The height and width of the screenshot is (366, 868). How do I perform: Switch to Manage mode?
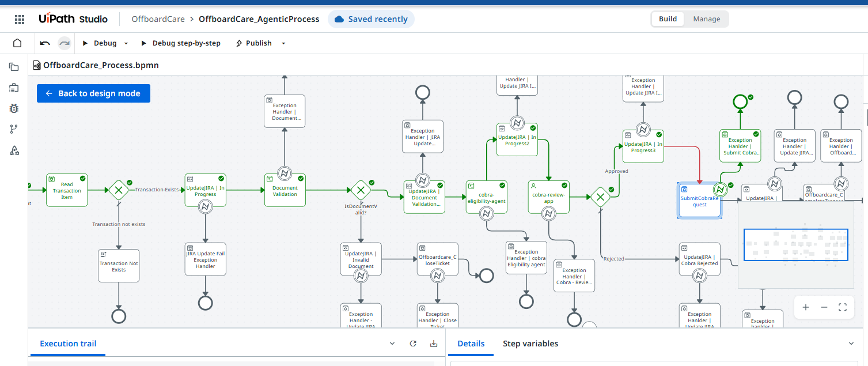tap(707, 19)
